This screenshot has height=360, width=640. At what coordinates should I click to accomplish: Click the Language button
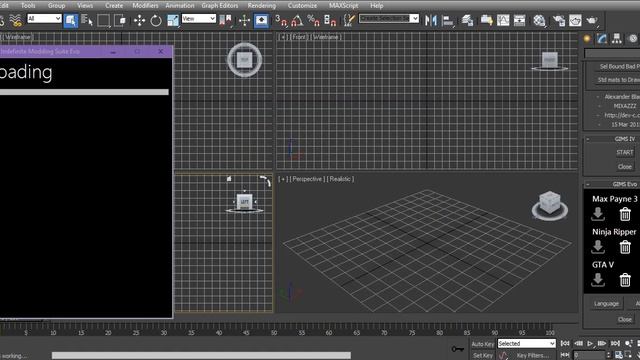click(606, 304)
